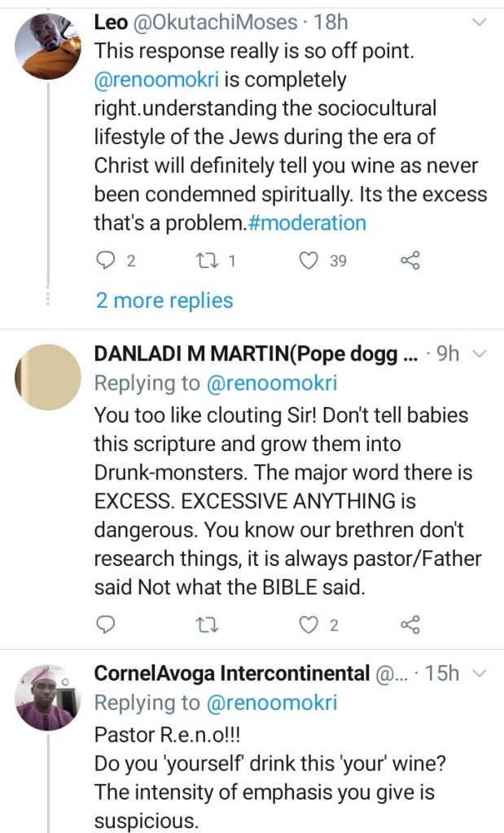
Task: Share Leo's tweet via share icon
Action: pyautogui.click(x=410, y=261)
